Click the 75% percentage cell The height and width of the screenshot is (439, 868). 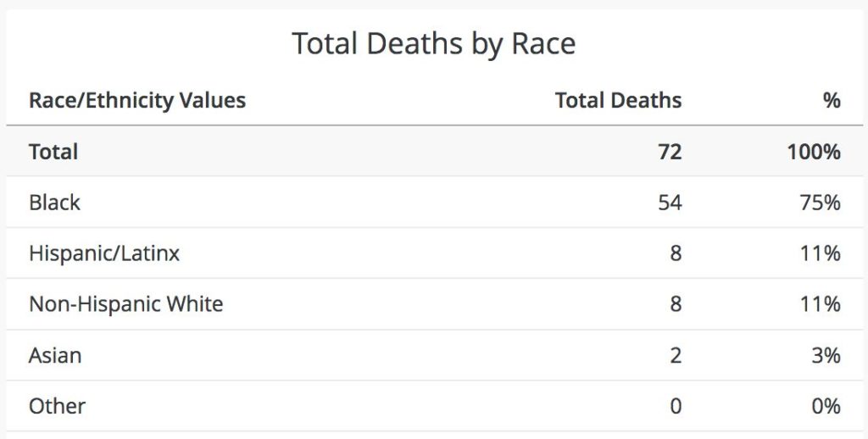[820, 203]
